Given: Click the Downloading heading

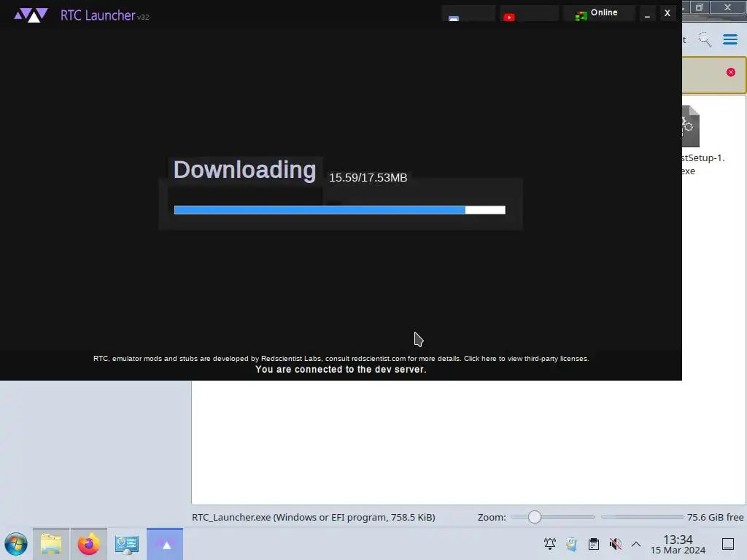Looking at the screenshot, I should [x=244, y=170].
